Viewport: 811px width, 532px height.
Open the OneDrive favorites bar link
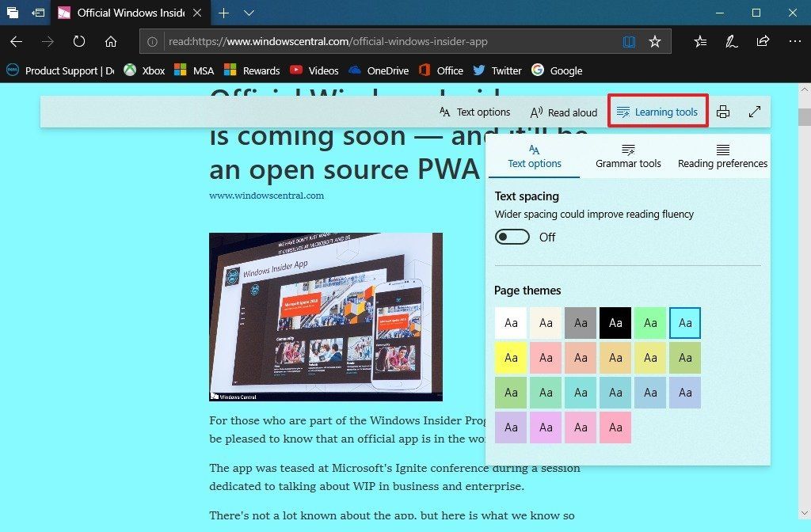pyautogui.click(x=379, y=70)
